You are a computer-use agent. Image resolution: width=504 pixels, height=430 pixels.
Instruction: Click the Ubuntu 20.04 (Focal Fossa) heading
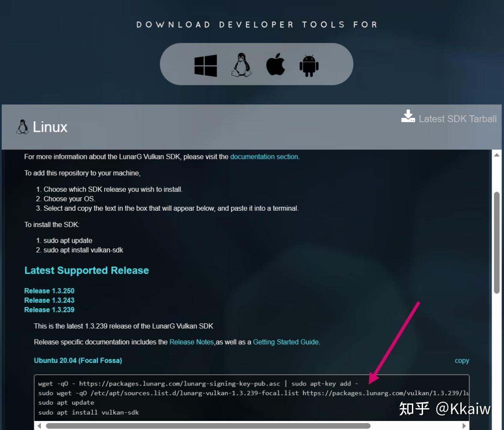[78, 361]
